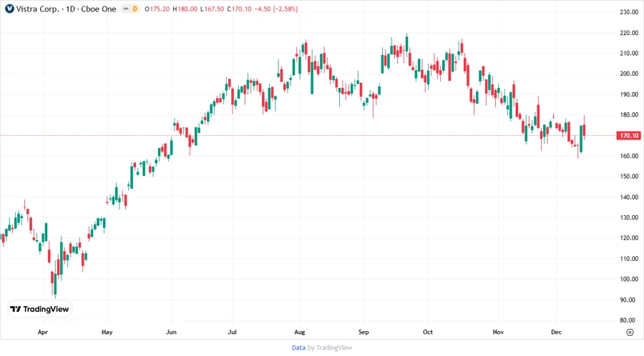Viewport: 644px width, 356px height.
Task: Click the 'by TradingView' attribution link
Action: (x=330, y=347)
